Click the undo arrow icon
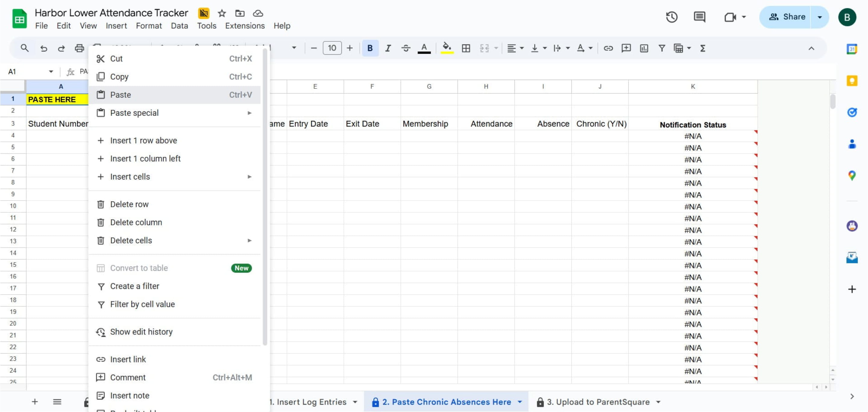 tap(43, 48)
